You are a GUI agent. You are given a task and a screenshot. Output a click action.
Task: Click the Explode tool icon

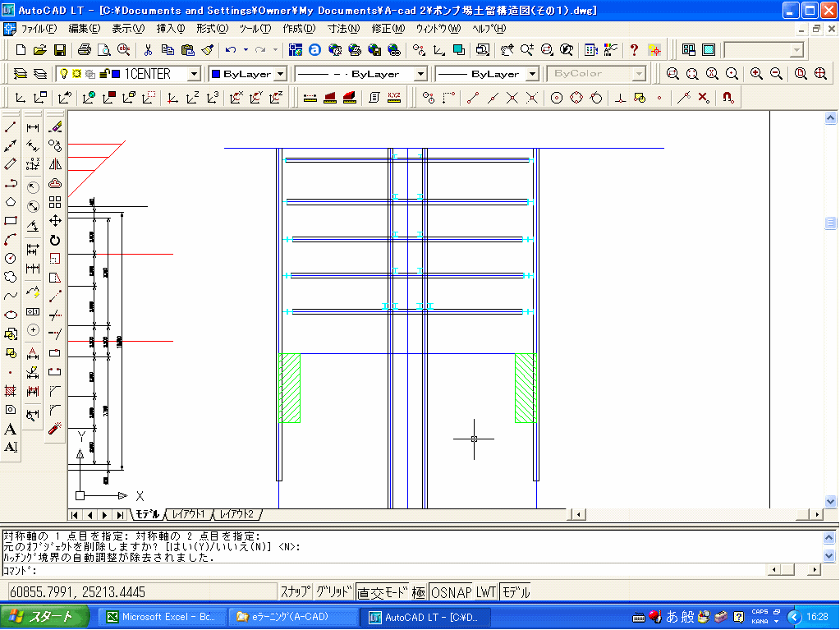click(55, 429)
